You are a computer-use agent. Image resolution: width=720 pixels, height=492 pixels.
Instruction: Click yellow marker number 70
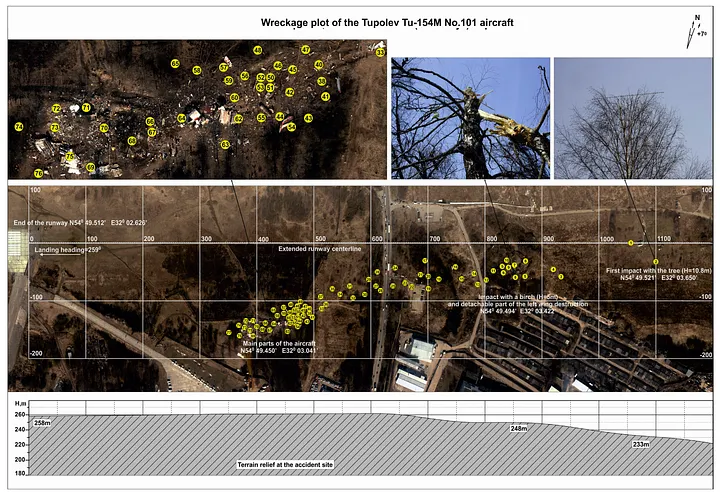104,128
